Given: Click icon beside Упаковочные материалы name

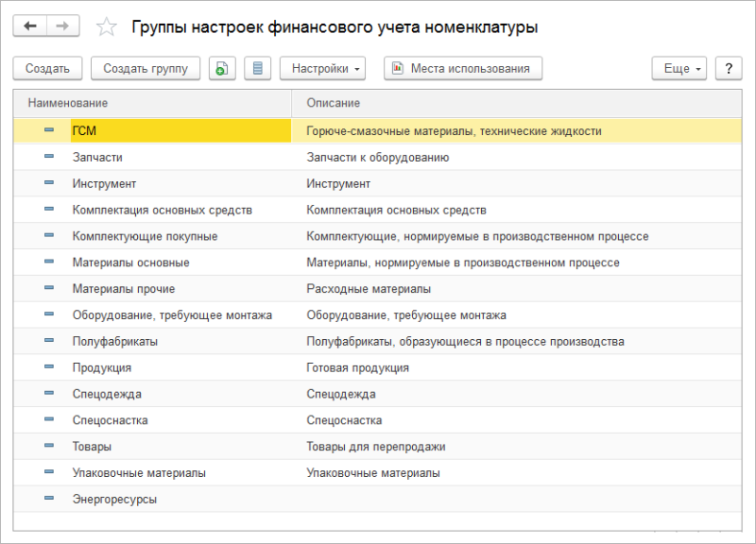Looking at the screenshot, I should pyautogui.click(x=49, y=471).
